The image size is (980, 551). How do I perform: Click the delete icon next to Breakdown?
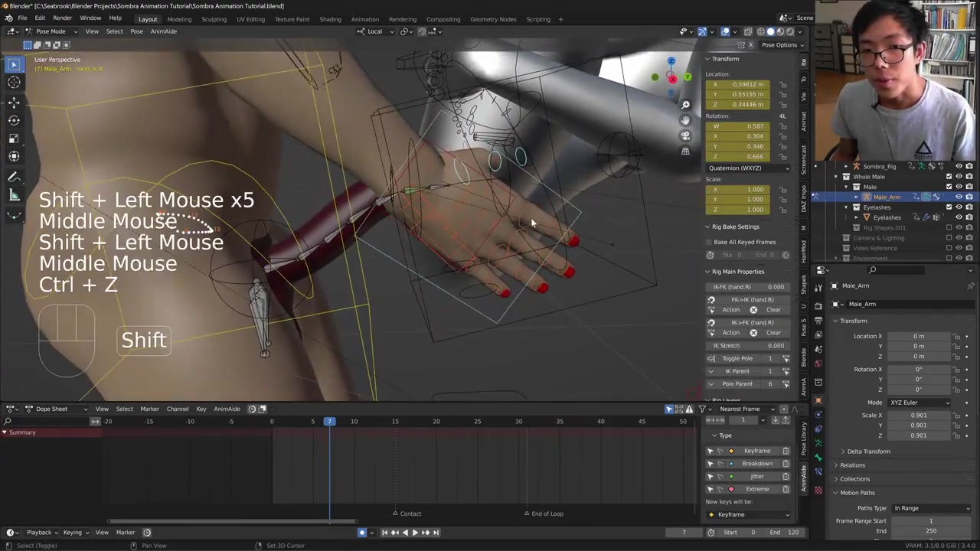(786, 464)
